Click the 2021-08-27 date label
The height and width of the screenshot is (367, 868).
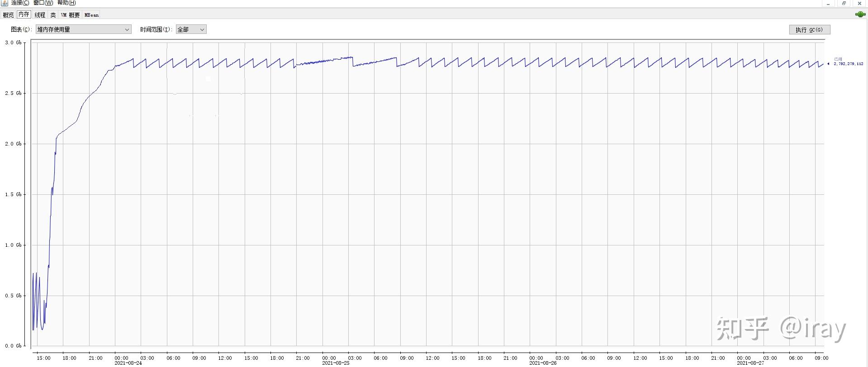(x=750, y=363)
